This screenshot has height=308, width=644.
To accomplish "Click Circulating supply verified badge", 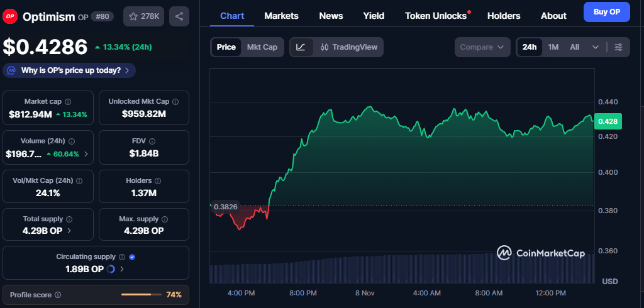I will (132, 257).
